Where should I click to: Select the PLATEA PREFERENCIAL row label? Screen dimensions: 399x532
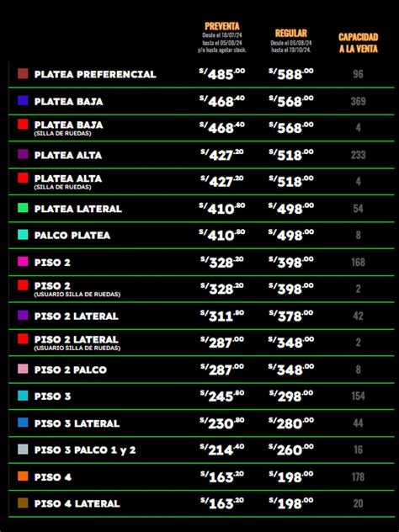(x=95, y=74)
